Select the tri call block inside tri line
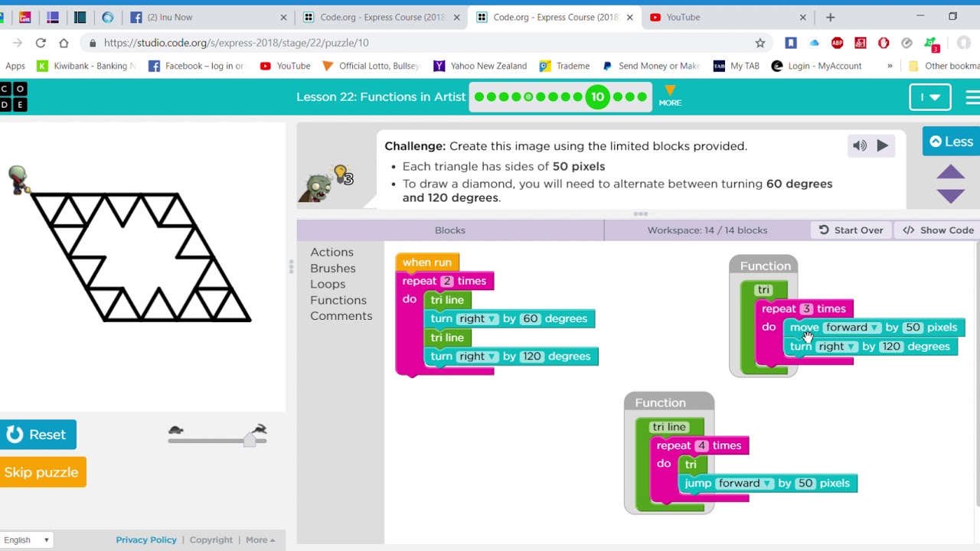This screenshot has width=980, height=551. pos(691,465)
